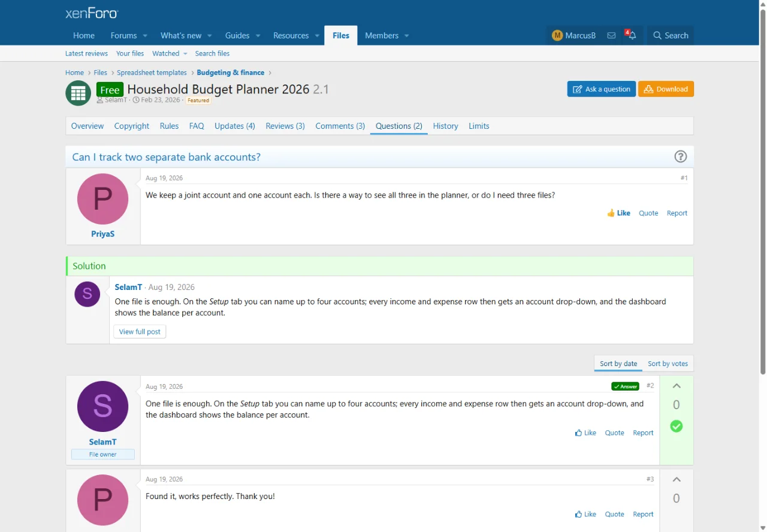Switch to the Overview tab

click(87, 126)
